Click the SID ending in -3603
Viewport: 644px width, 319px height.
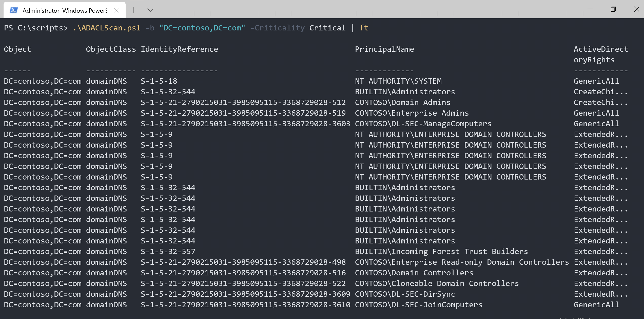(x=245, y=123)
